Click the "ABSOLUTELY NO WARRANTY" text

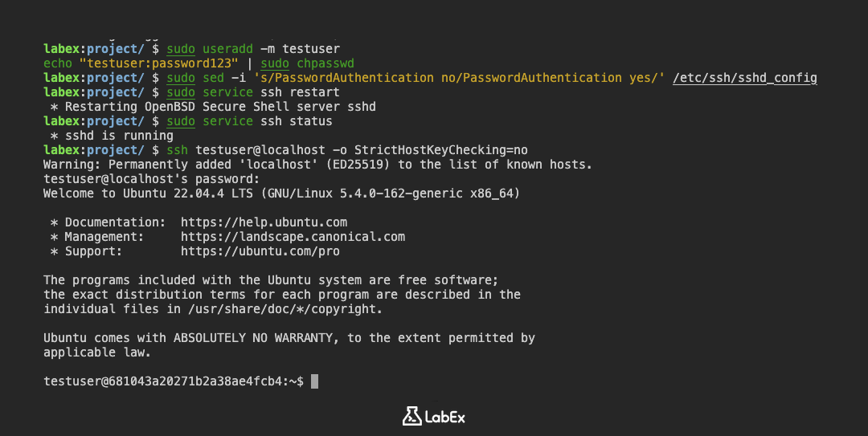(256, 338)
